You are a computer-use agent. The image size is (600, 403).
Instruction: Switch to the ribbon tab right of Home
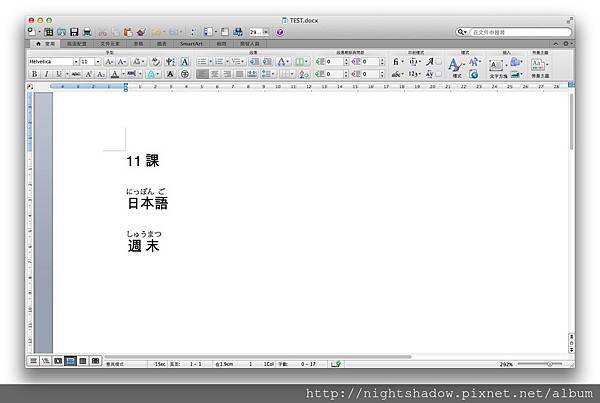(77, 44)
